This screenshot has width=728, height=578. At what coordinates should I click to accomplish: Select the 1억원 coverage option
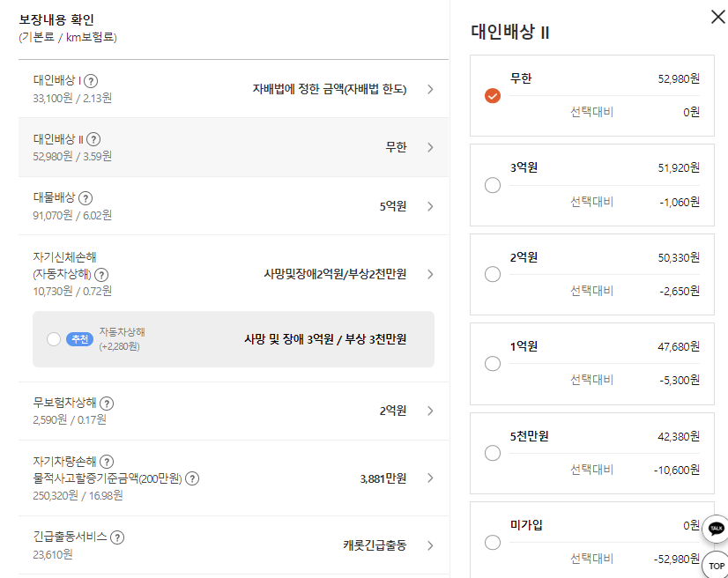click(492, 362)
